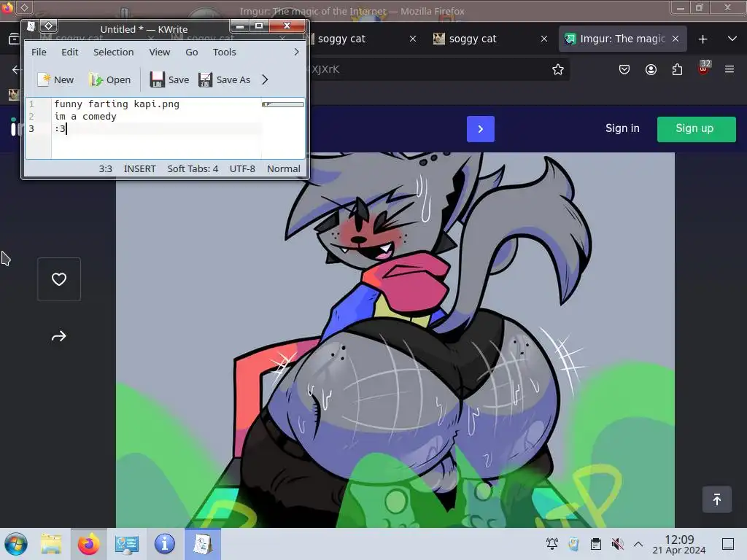Open a new Firefox tab with plus

[703, 39]
